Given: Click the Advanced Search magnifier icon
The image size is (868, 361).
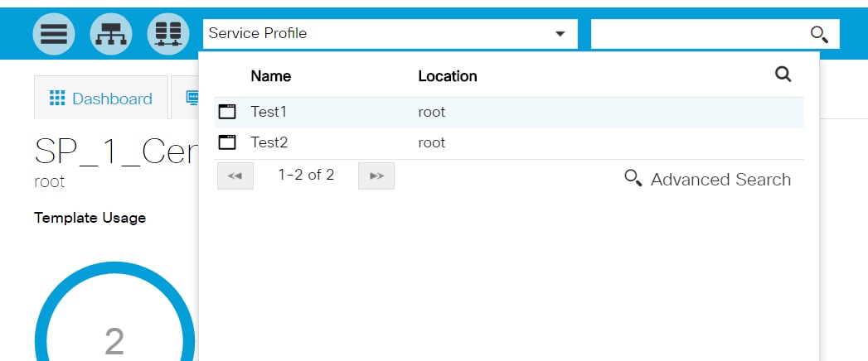Looking at the screenshot, I should pos(633,178).
